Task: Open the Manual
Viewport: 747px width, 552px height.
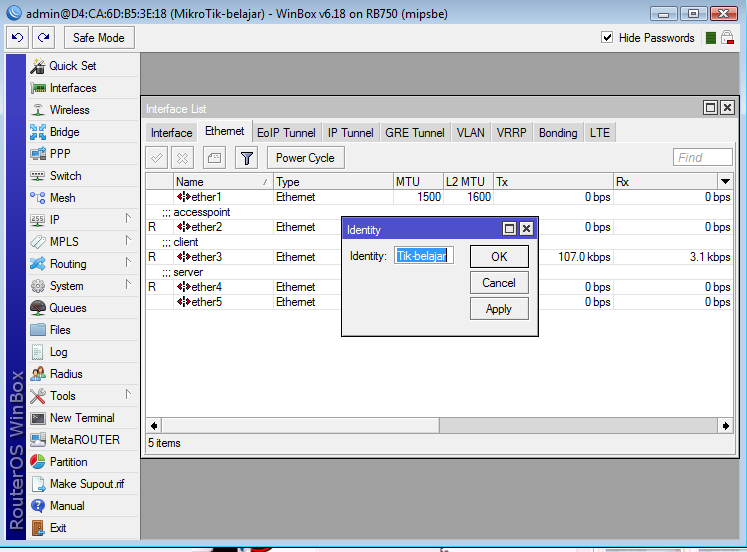Action: click(x=83, y=506)
